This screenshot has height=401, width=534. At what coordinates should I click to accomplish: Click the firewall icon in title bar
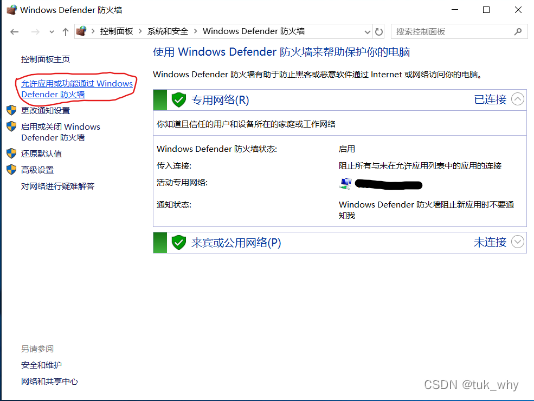[11, 10]
